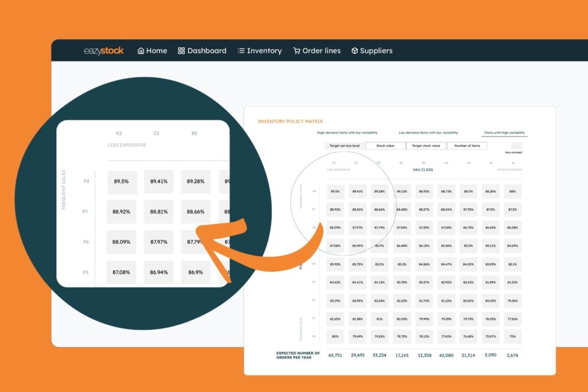The width and height of the screenshot is (588, 392).
Task: Select the Target service level option
Action: click(345, 146)
